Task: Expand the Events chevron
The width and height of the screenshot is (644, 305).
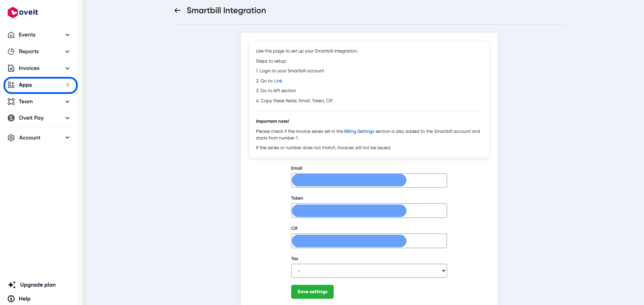Action: pos(68,35)
